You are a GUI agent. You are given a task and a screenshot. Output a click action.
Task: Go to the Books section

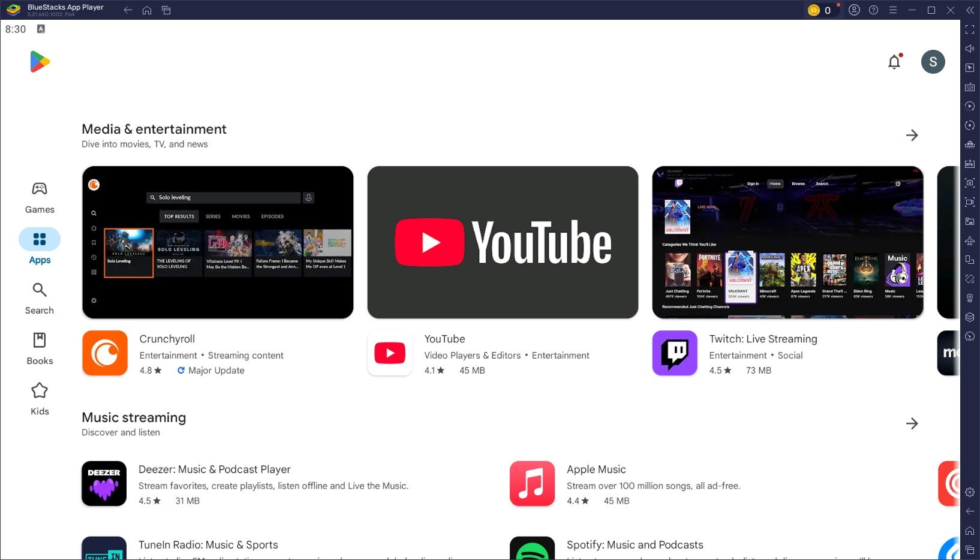pyautogui.click(x=40, y=349)
